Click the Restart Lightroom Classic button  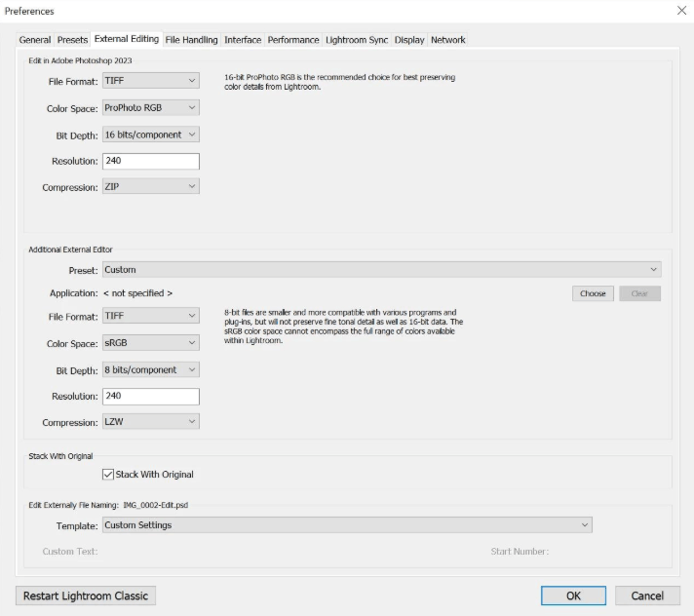click(x=86, y=596)
